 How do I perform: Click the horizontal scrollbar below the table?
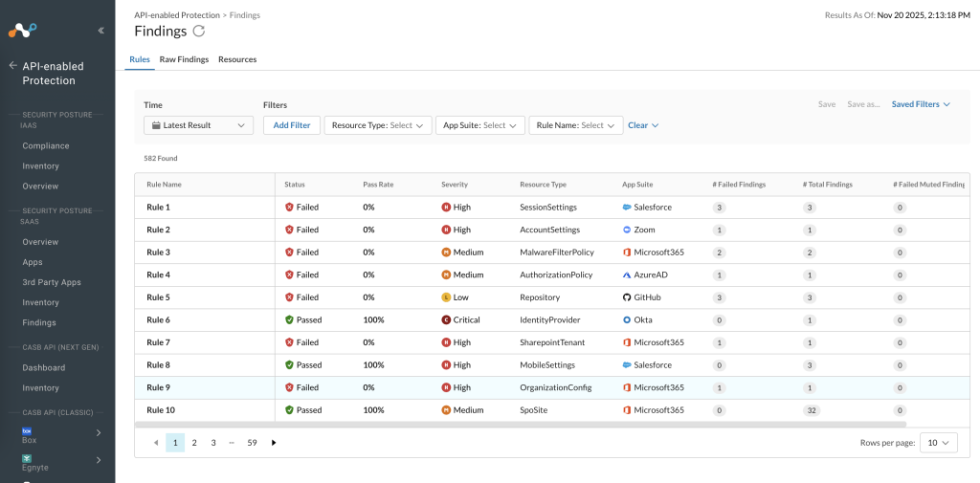coord(521,425)
